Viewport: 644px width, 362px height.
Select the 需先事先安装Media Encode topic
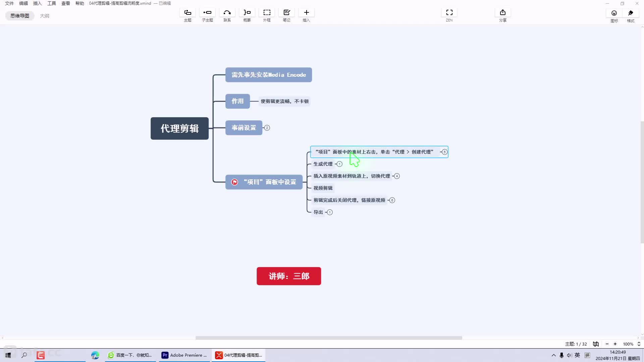(269, 75)
